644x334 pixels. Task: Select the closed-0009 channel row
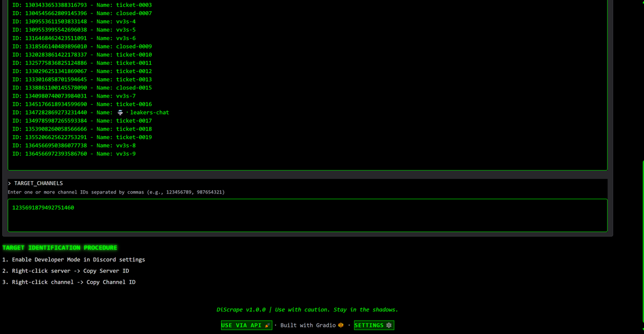point(82,46)
